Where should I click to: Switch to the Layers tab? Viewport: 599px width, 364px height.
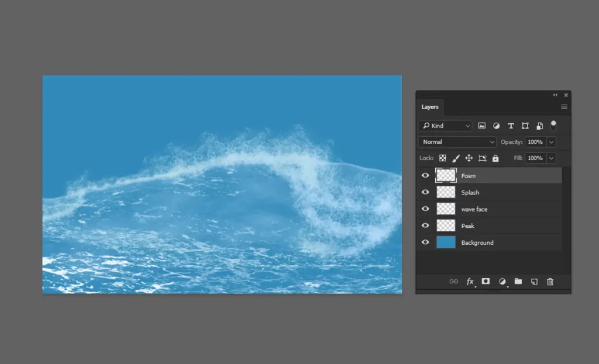point(430,107)
